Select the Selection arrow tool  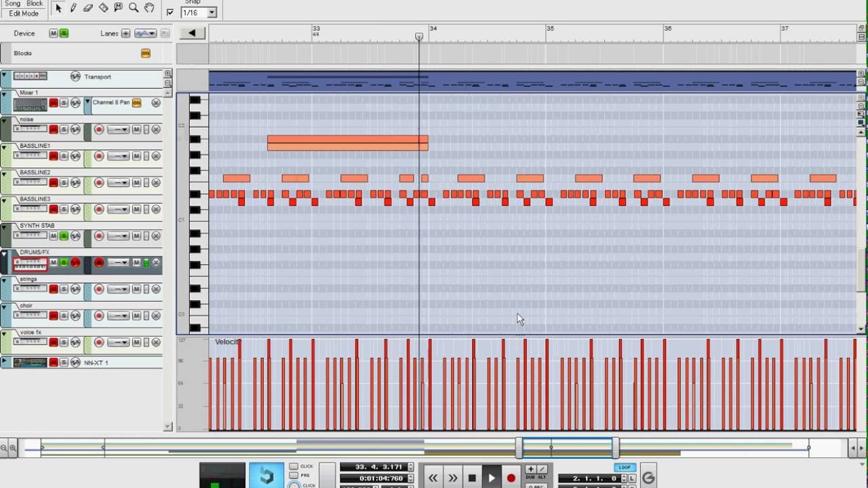point(58,7)
